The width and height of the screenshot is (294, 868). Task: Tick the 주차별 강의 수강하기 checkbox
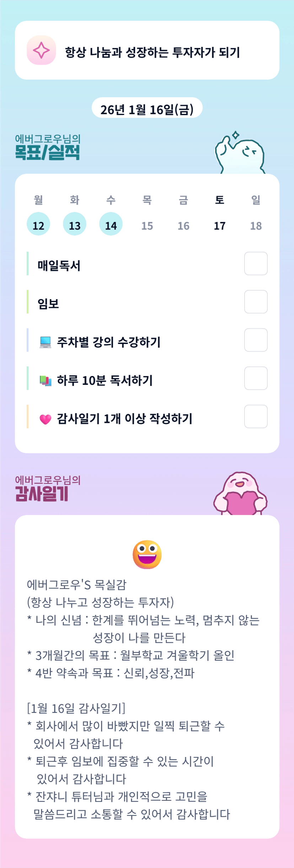click(256, 340)
